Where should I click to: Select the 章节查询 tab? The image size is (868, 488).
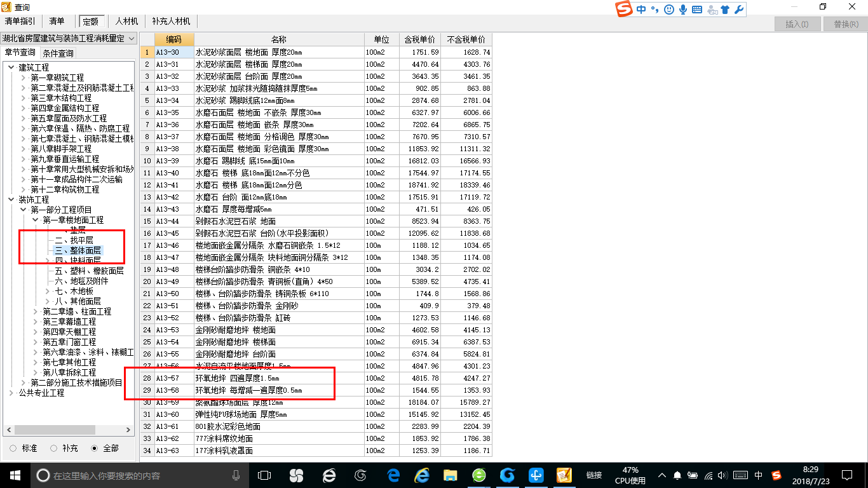point(20,52)
